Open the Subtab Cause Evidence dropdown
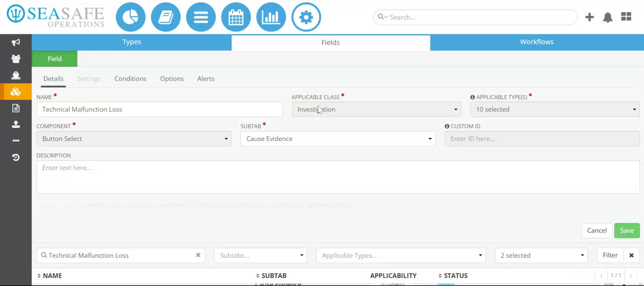This screenshot has width=644, height=286. [x=338, y=139]
